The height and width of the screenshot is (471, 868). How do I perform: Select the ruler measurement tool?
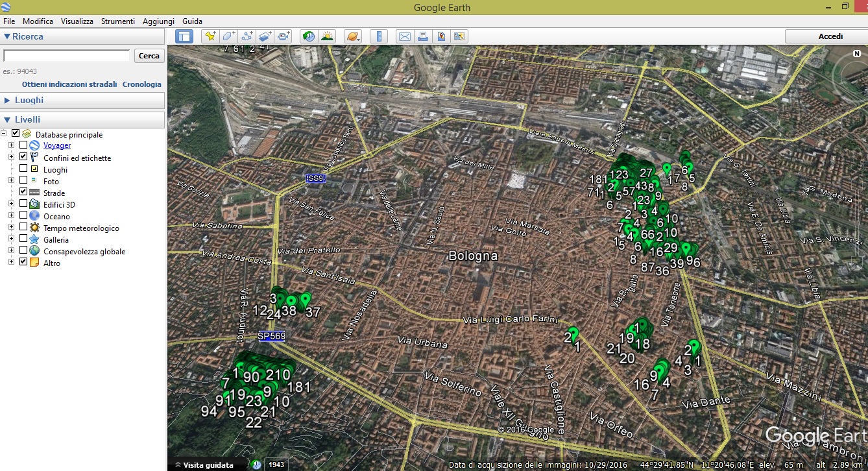379,36
